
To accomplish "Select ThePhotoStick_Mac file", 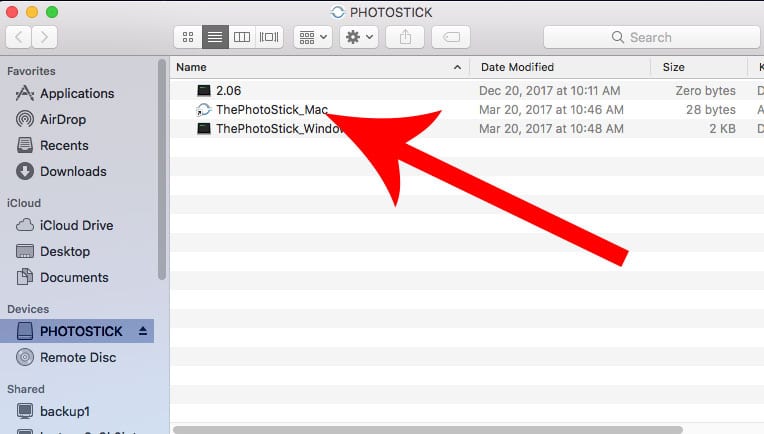I will [x=271, y=109].
